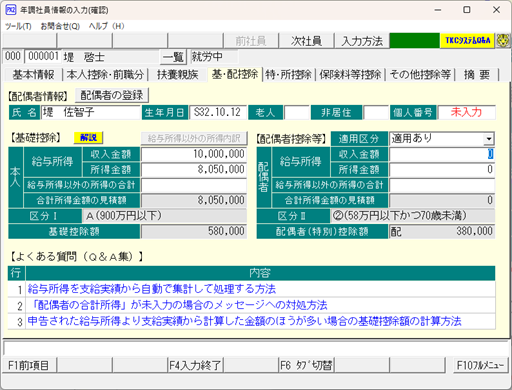
Task: Click the green status block
Action: (414, 41)
